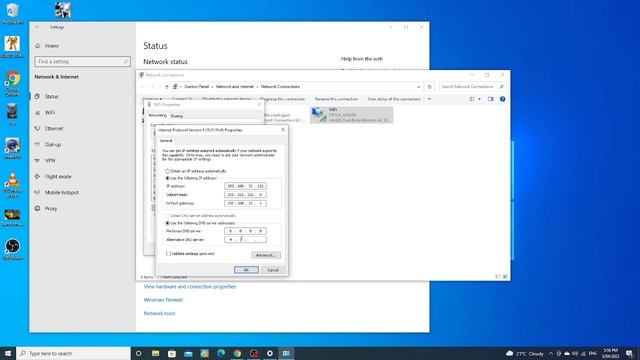Click the Default gateway input field

245,203
